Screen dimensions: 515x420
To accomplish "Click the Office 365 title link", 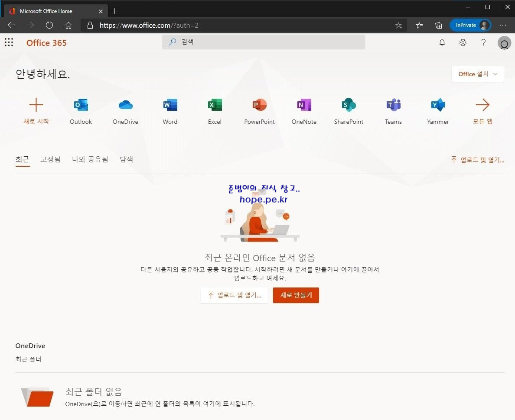I will [x=46, y=43].
